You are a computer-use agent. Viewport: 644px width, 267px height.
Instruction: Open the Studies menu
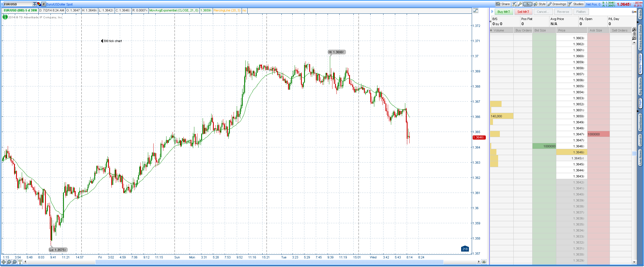click(x=576, y=4)
